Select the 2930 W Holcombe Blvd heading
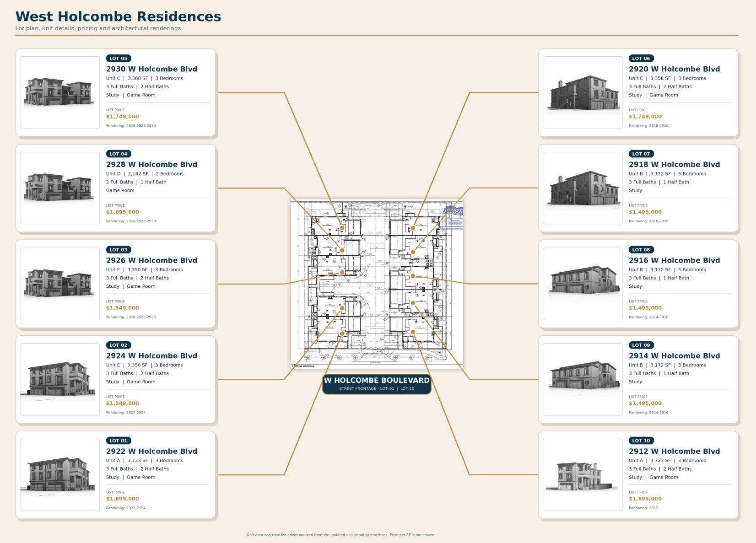Viewport: 756px width, 543px height. pos(151,69)
